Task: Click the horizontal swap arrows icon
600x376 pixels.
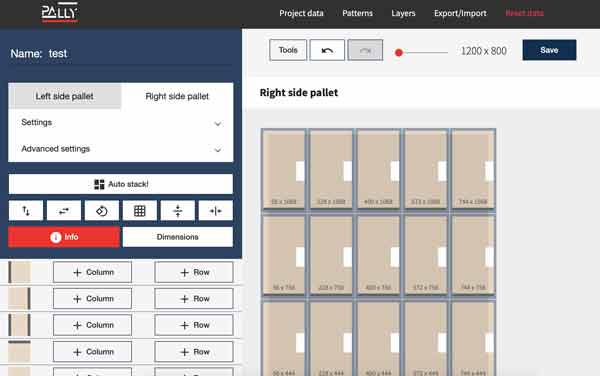Action: click(x=64, y=211)
